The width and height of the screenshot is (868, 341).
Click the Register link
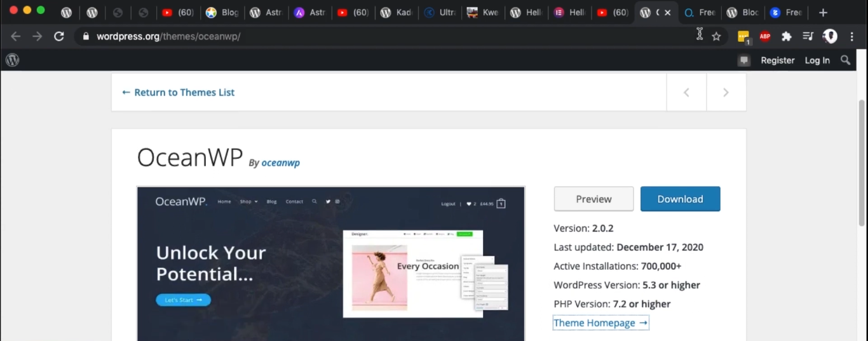click(x=778, y=60)
